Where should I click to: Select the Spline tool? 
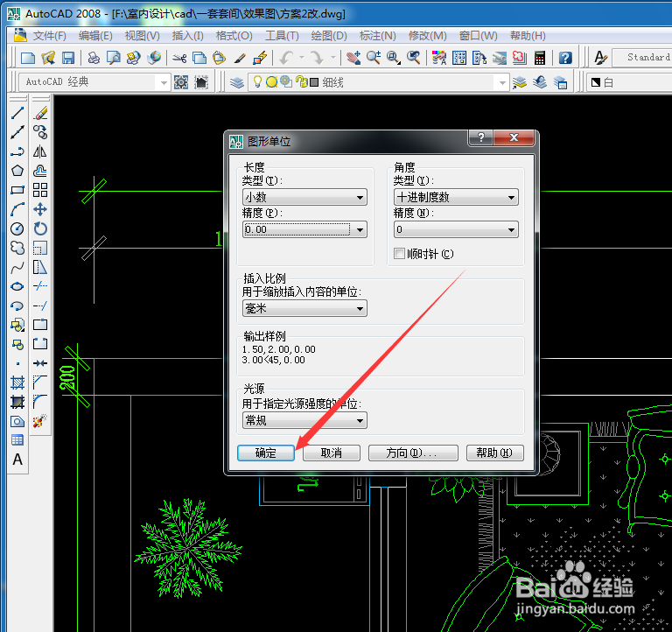click(x=17, y=268)
